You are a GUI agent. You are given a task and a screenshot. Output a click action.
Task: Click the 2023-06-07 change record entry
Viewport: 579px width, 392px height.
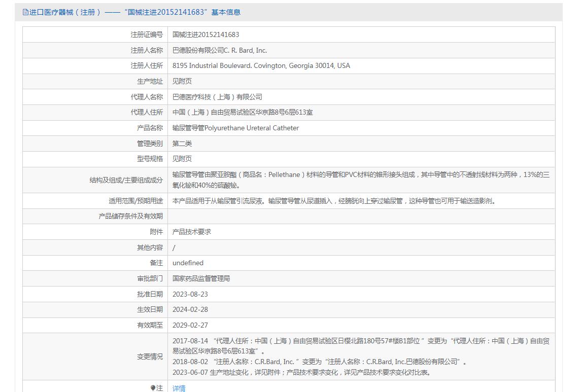[301, 372]
